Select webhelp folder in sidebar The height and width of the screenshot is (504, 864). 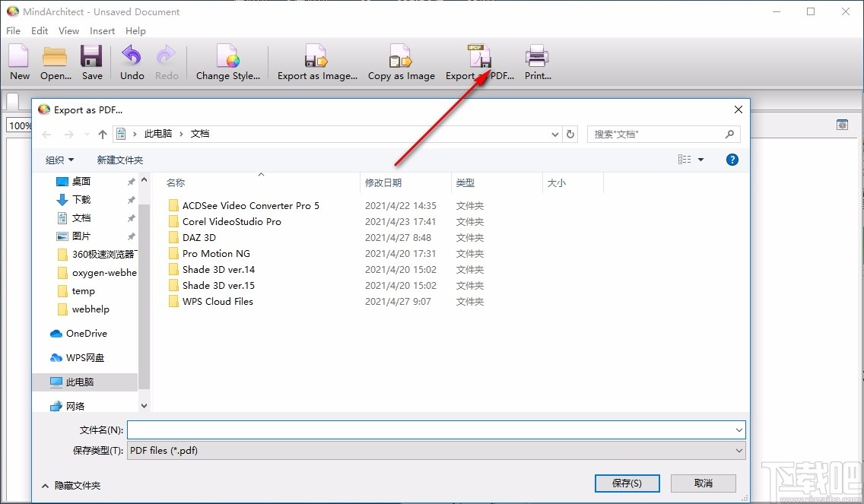tap(83, 309)
